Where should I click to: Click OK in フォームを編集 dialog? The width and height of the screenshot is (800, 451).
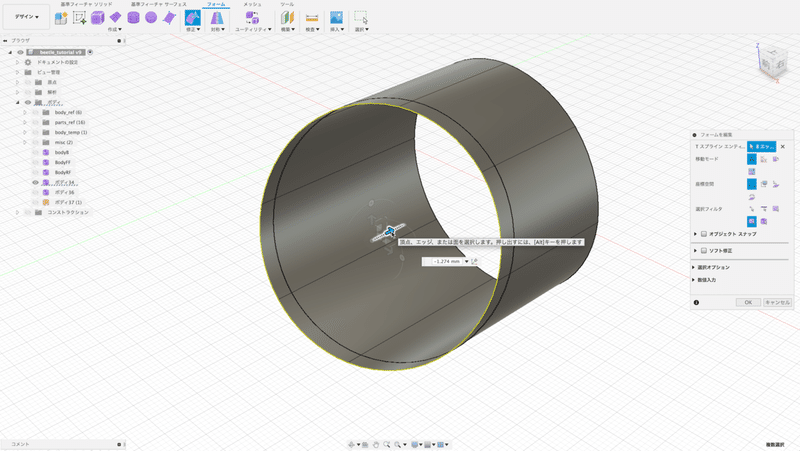click(748, 303)
